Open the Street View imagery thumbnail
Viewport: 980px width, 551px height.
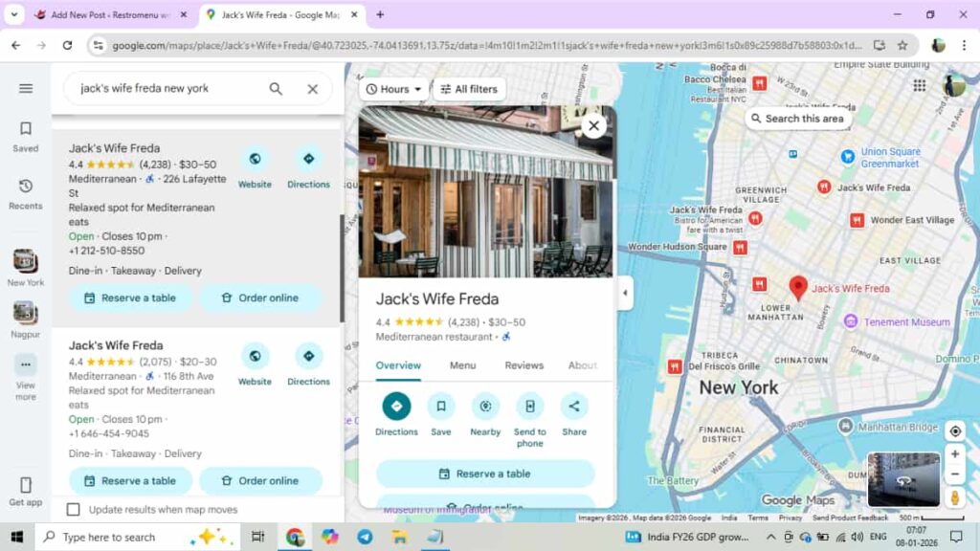tap(902, 477)
